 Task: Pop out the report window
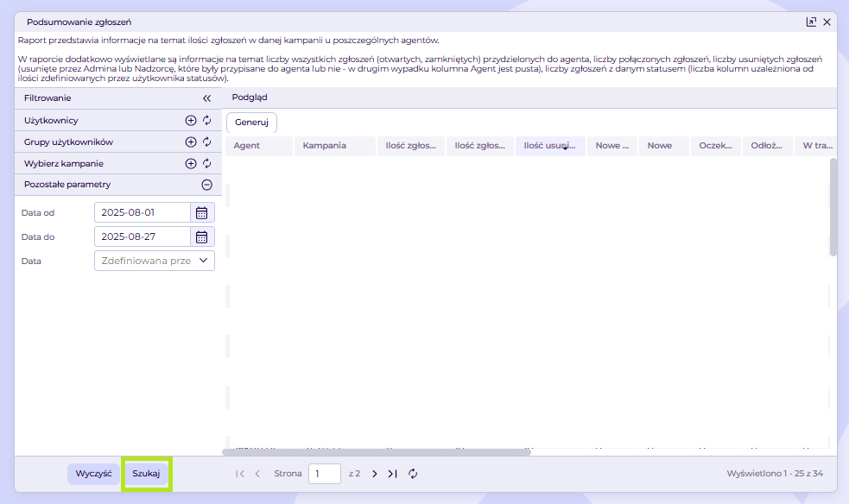click(811, 22)
